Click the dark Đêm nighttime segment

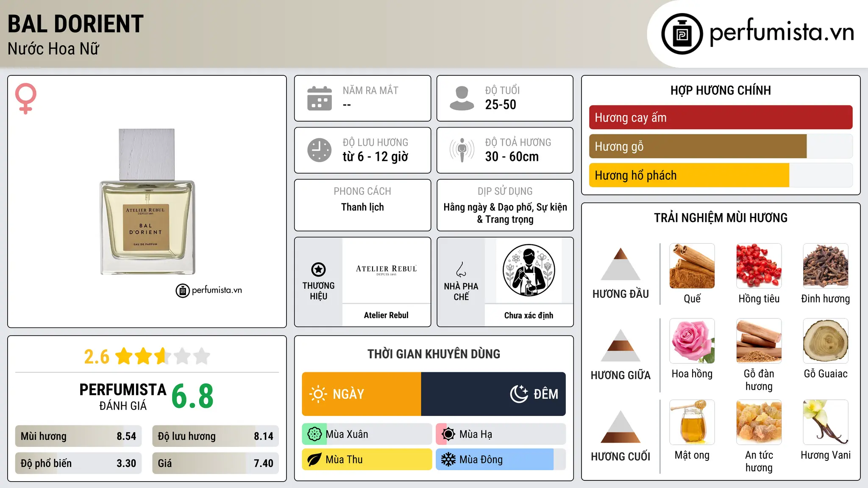(x=493, y=394)
